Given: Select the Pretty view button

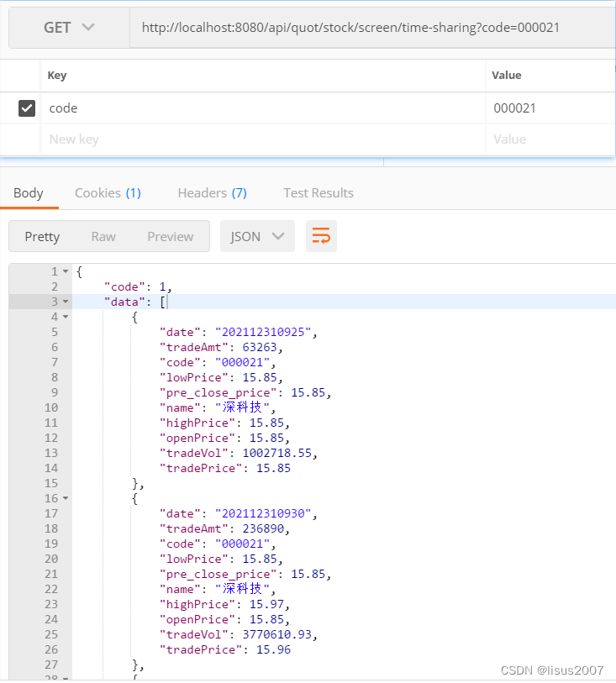Looking at the screenshot, I should pos(42,237).
